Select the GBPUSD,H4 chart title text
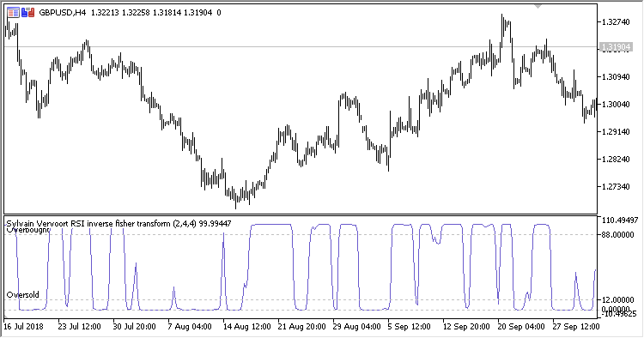Image resolution: width=644 pixels, height=338 pixels. (x=63, y=13)
